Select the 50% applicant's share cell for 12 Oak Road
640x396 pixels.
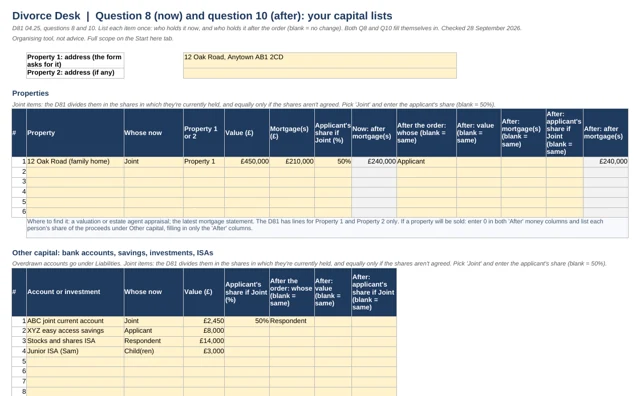point(333,162)
